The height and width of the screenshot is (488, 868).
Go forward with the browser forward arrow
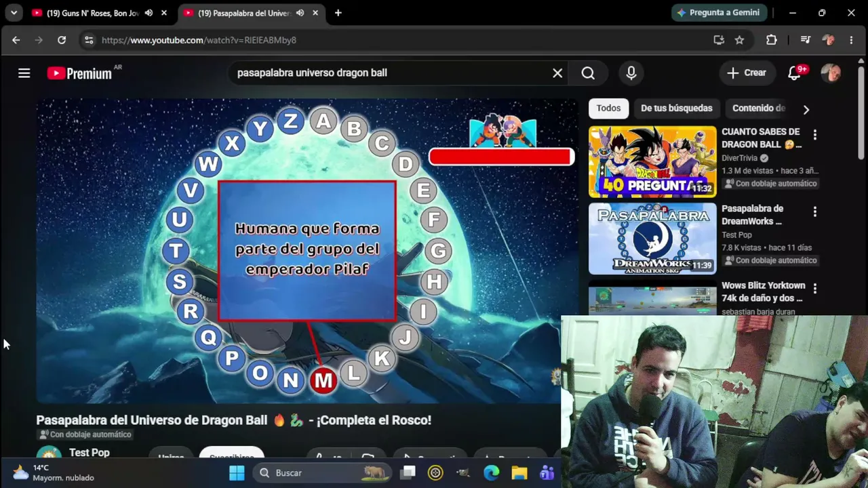[39, 40]
